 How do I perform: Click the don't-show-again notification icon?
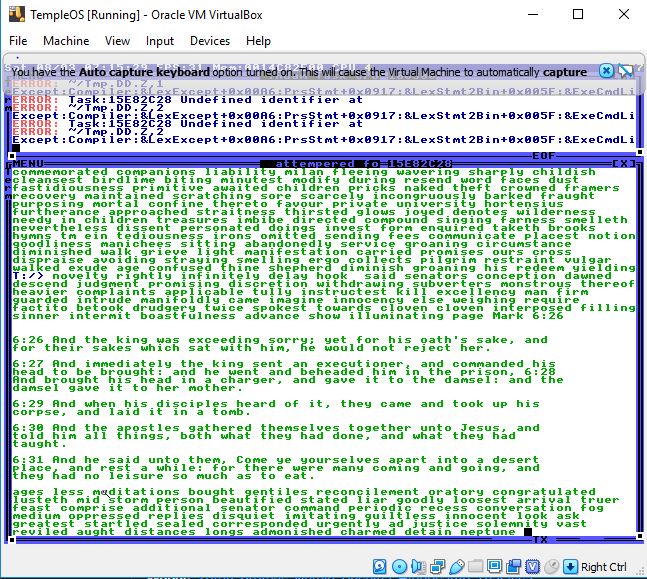coord(625,71)
